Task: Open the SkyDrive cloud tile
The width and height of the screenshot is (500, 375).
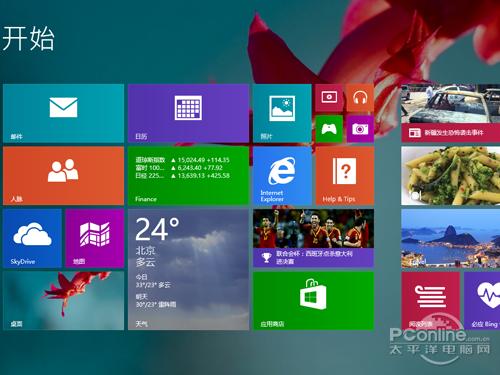Action: pos(32,238)
